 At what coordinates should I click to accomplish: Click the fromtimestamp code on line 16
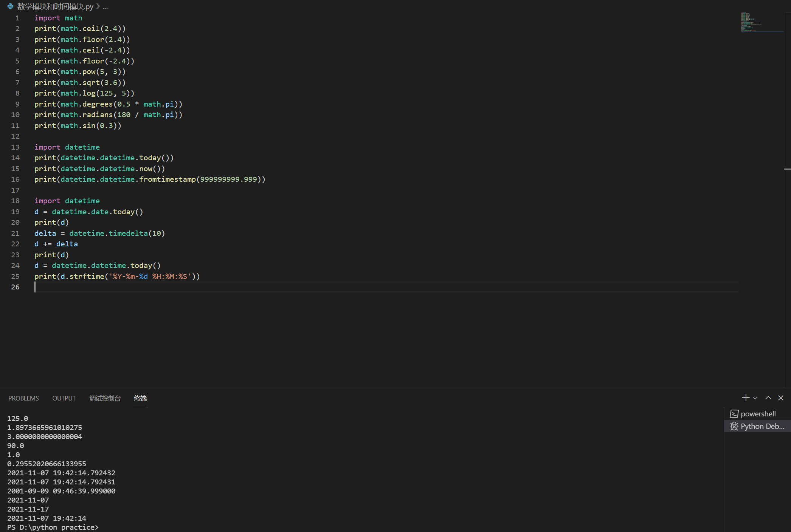[167, 179]
